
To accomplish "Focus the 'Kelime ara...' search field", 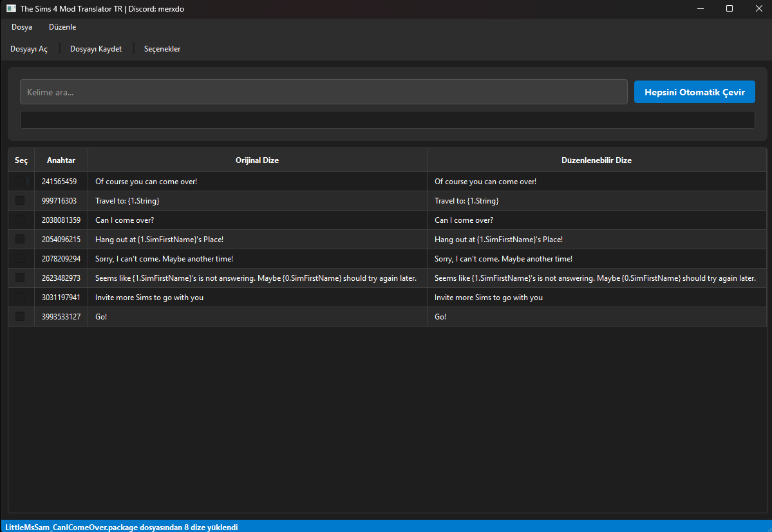I will point(323,92).
